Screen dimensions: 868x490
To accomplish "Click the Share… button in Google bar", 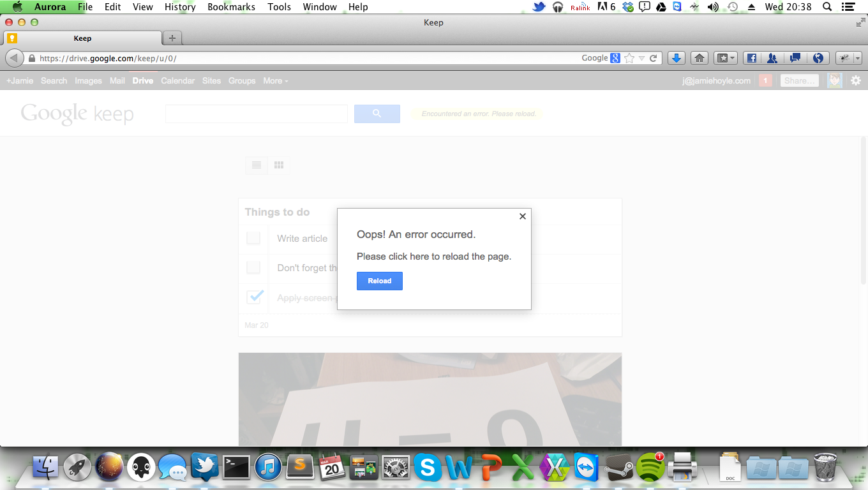I will [800, 81].
